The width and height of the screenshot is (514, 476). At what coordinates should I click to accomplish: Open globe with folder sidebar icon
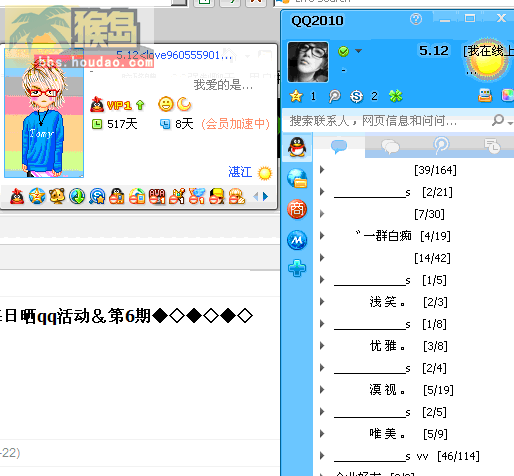pyautogui.click(x=297, y=178)
